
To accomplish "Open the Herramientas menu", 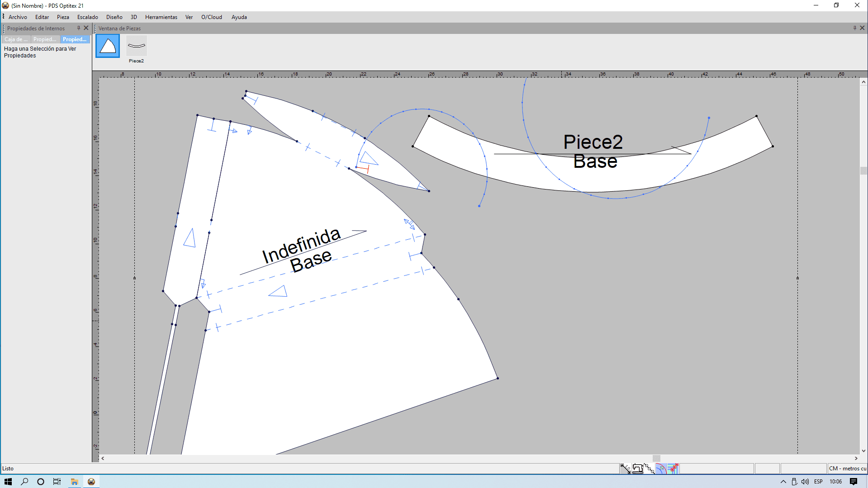I will point(161,17).
